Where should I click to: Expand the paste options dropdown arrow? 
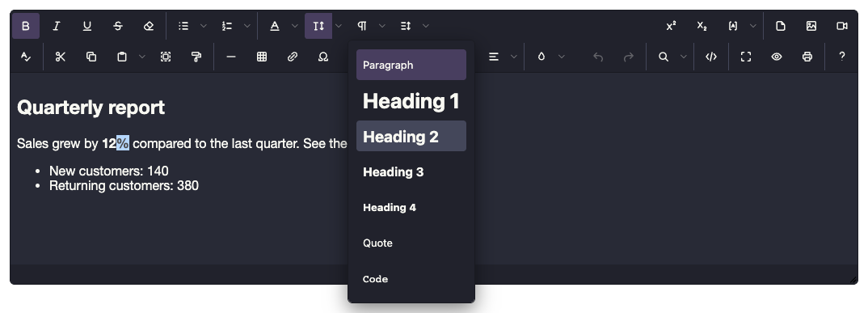click(x=141, y=57)
